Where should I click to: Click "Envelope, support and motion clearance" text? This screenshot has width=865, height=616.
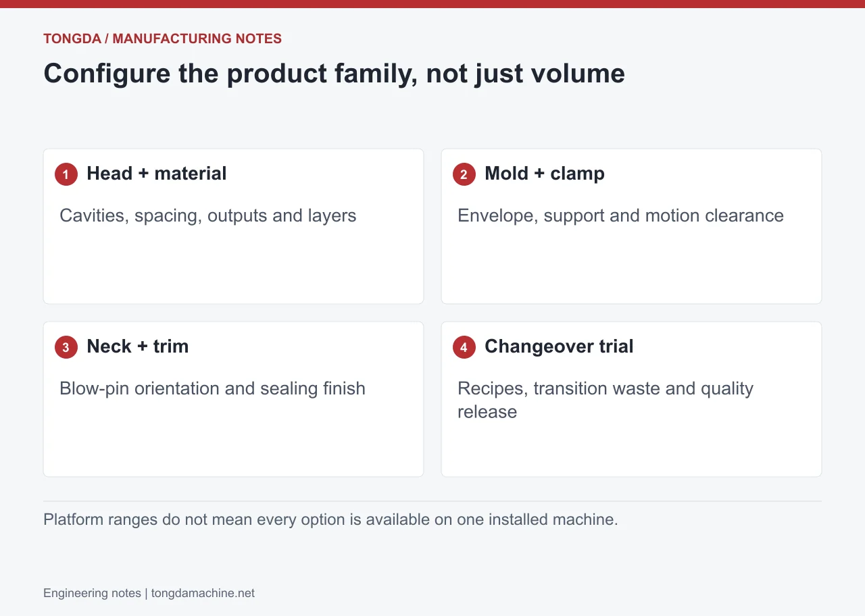point(620,215)
